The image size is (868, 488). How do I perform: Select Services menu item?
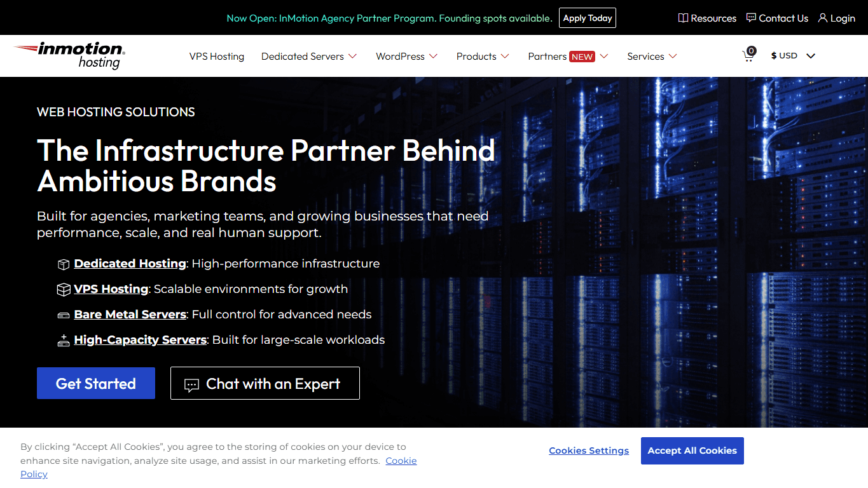point(645,57)
